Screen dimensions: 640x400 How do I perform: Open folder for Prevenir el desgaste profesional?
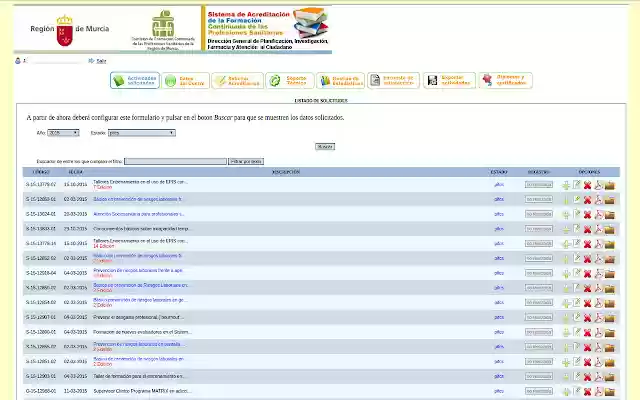pyautogui.click(x=609, y=318)
